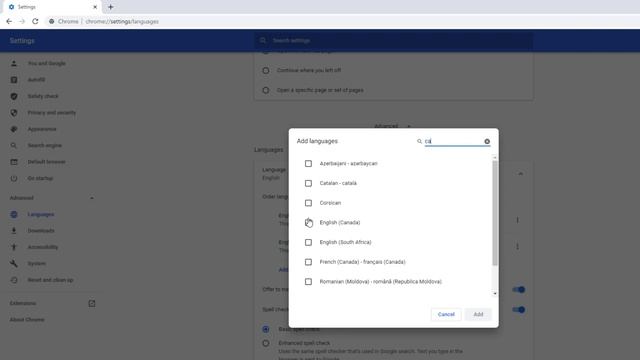The image size is (640, 360).
Task: Open a new tab with plus button
Action: 111,7
